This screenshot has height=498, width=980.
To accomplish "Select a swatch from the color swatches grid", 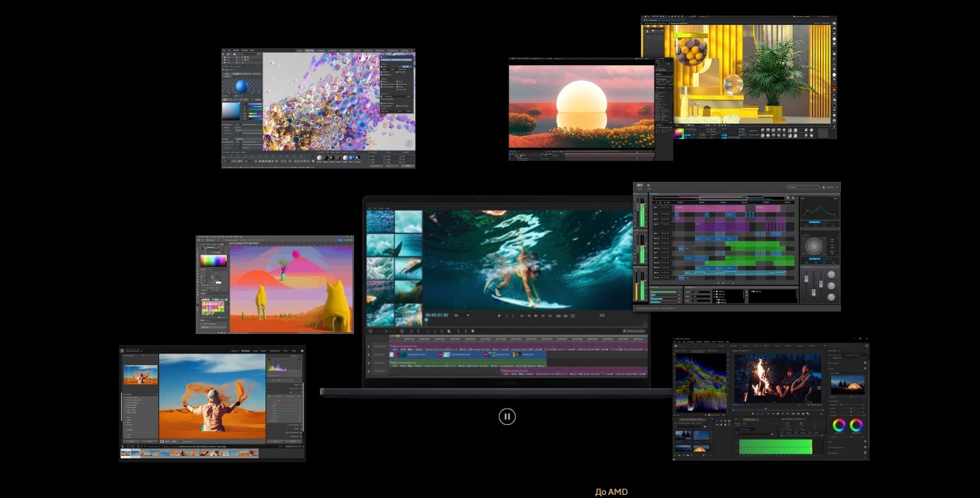I will 214,307.
